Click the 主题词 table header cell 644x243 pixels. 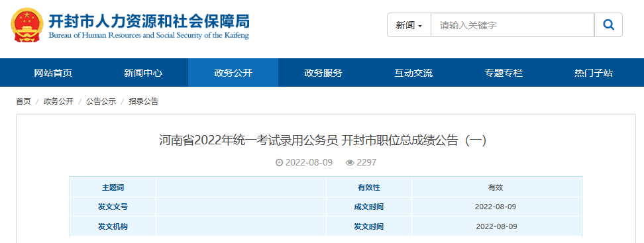pyautogui.click(x=113, y=187)
